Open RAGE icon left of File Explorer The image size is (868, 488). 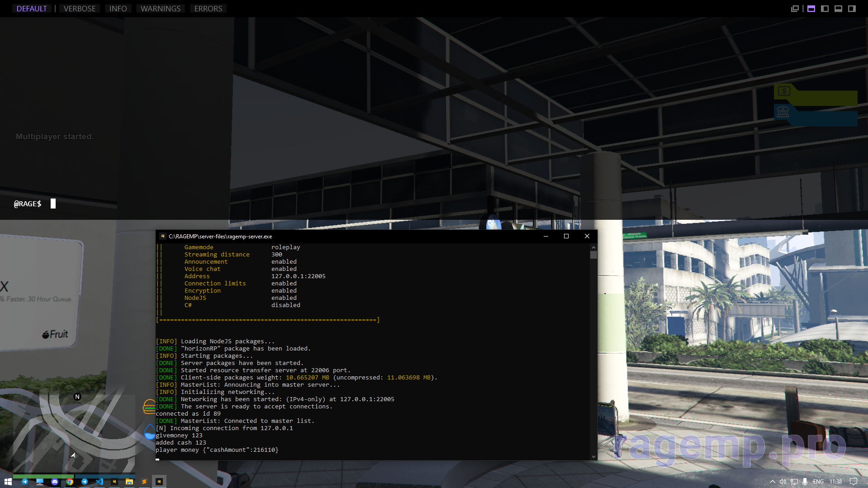114,482
